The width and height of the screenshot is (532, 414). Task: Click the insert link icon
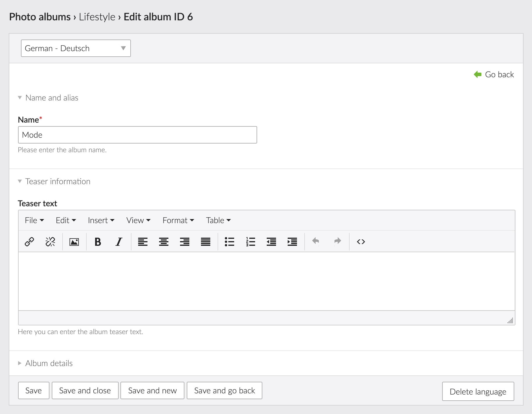(x=29, y=242)
